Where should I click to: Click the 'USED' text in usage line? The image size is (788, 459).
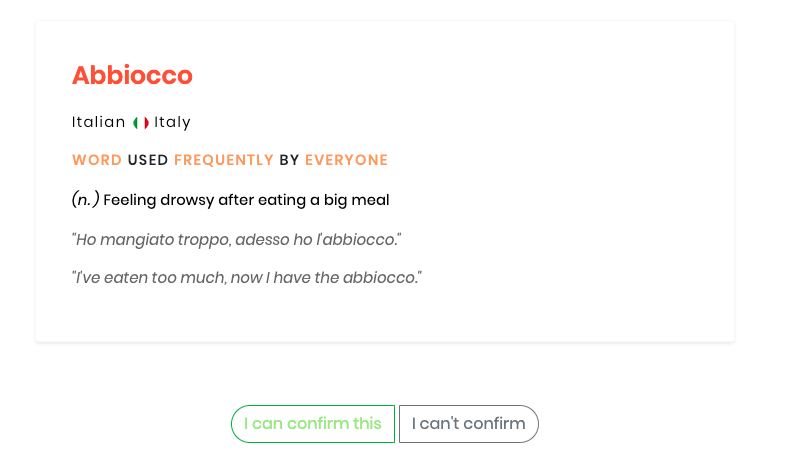[x=148, y=160]
